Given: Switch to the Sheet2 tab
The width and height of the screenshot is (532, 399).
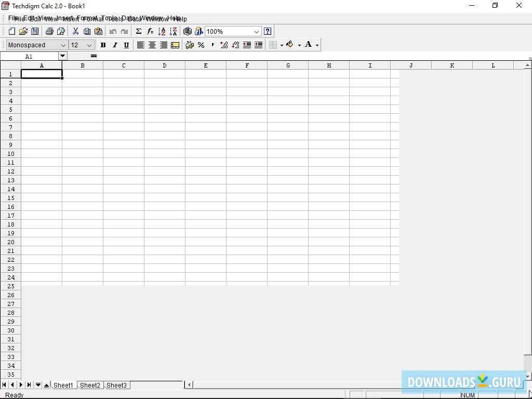Looking at the screenshot, I should pyautogui.click(x=89, y=385).
